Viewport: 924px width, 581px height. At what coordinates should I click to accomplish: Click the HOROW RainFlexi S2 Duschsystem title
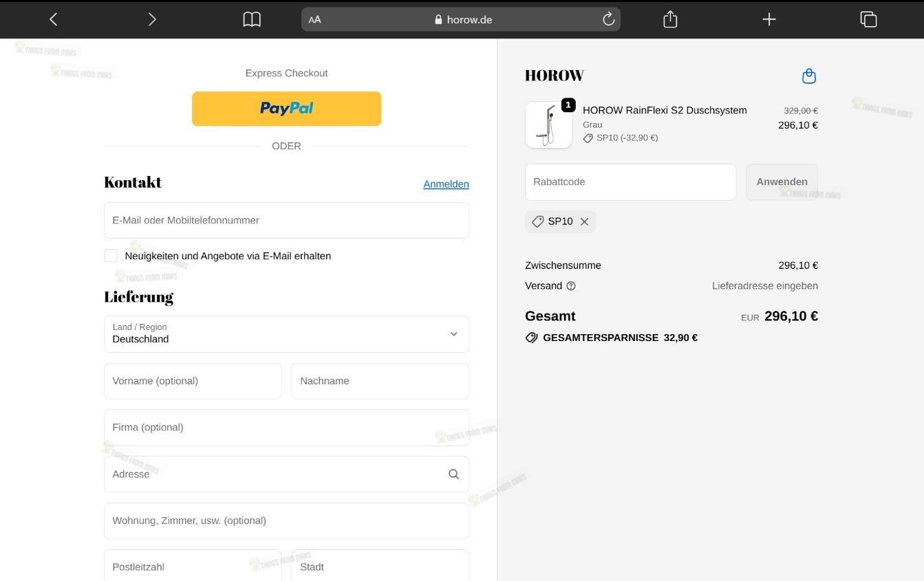(x=665, y=110)
